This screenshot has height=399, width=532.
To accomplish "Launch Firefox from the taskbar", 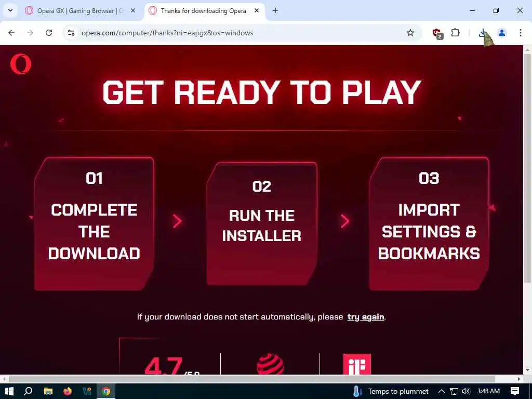I will point(68,391).
